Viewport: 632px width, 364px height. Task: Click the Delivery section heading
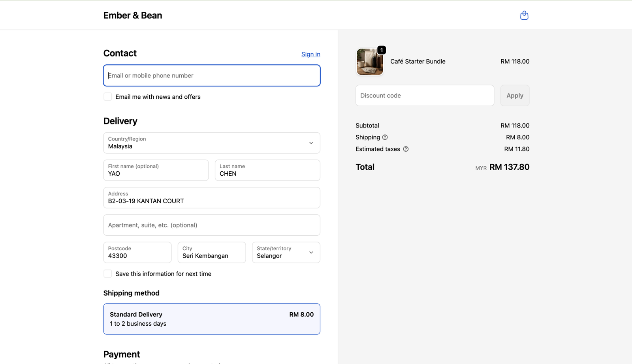pos(120,121)
